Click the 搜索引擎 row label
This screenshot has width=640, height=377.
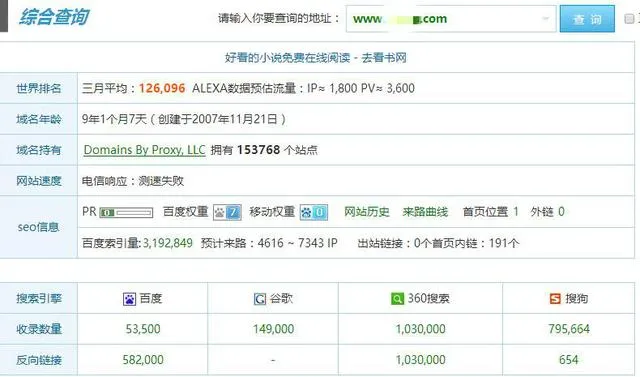click(39, 299)
